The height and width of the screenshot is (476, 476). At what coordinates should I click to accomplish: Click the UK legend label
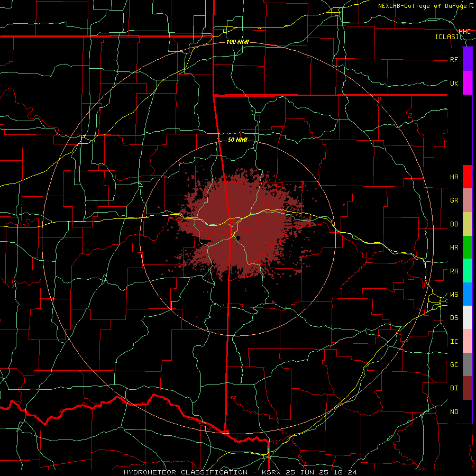point(454,83)
